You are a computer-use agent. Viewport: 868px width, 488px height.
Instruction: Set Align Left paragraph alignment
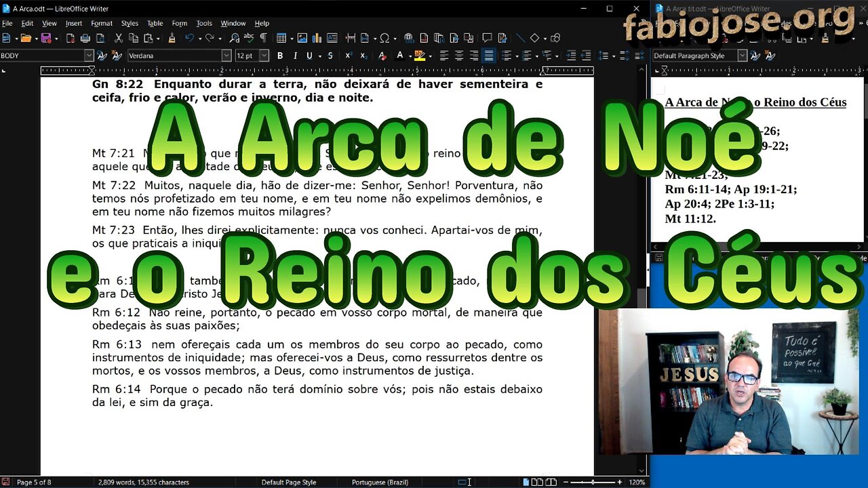pyautogui.click(x=444, y=56)
